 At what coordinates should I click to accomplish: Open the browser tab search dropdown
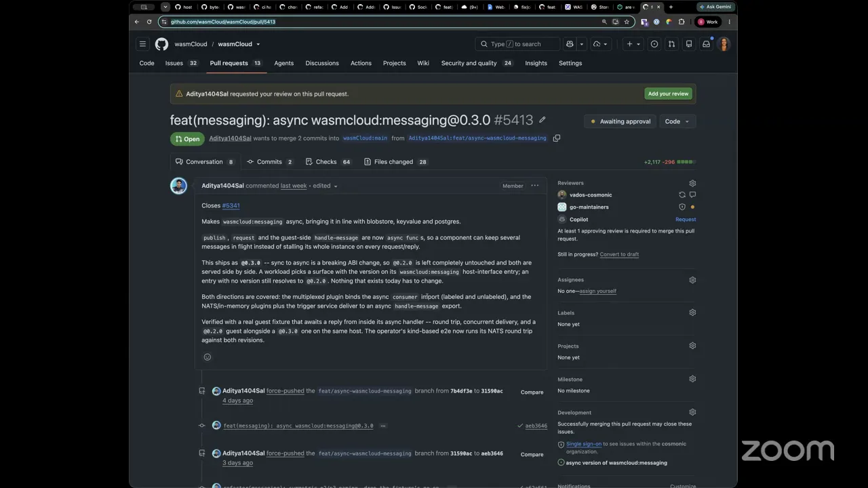click(165, 7)
